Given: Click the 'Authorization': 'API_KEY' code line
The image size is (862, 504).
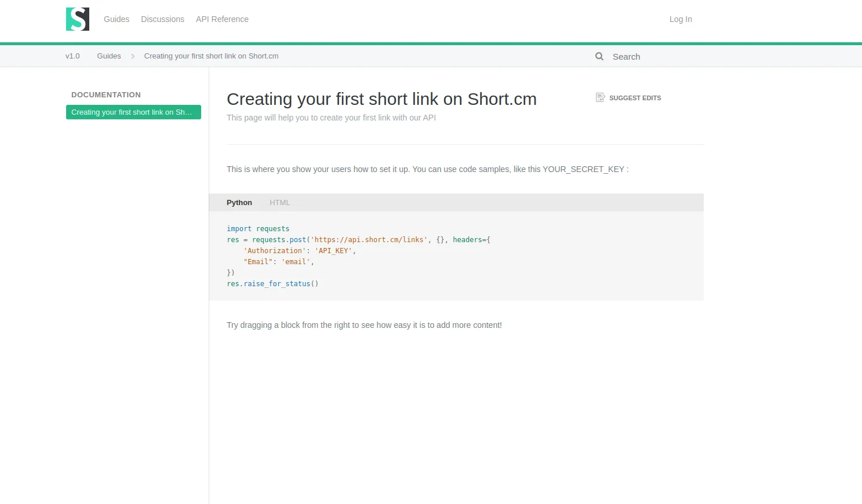Looking at the screenshot, I should click(x=300, y=251).
